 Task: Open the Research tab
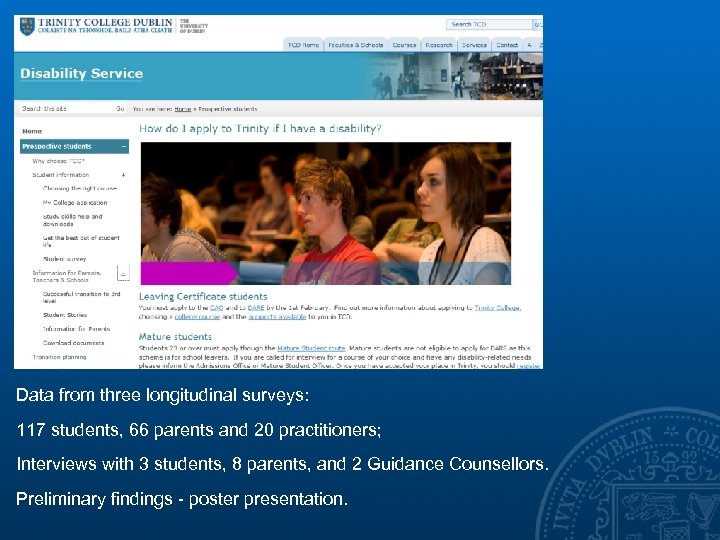(x=439, y=45)
